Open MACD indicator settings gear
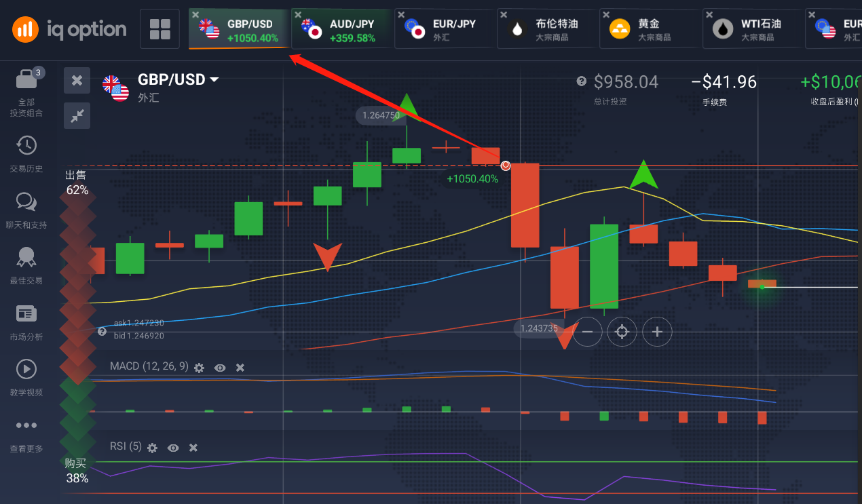The width and height of the screenshot is (862, 504). 199,368
